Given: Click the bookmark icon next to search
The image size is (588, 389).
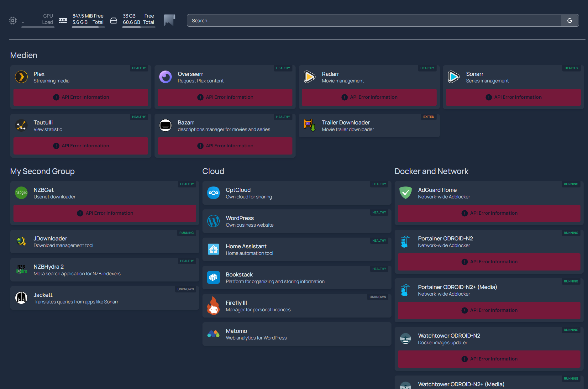Looking at the screenshot, I should coord(169,20).
